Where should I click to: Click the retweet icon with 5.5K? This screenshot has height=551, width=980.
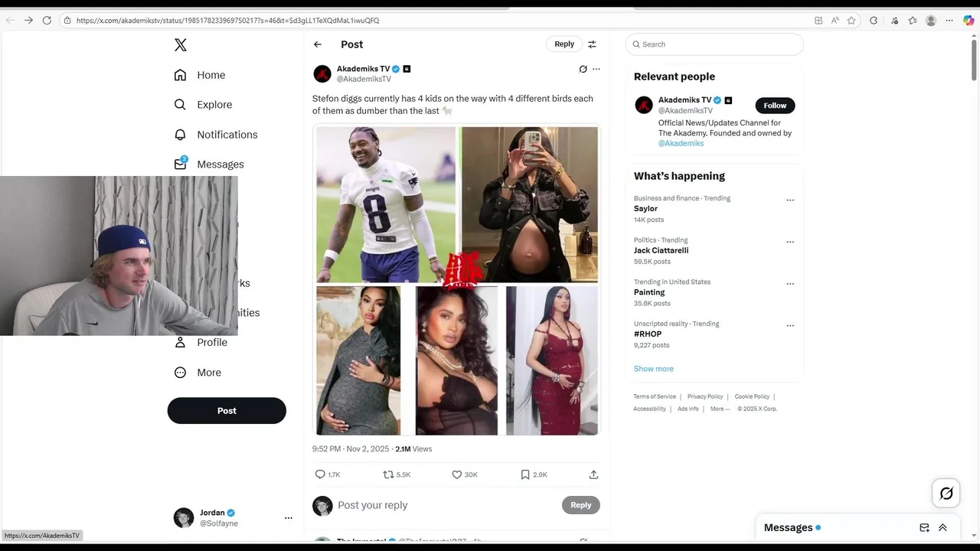coord(388,474)
